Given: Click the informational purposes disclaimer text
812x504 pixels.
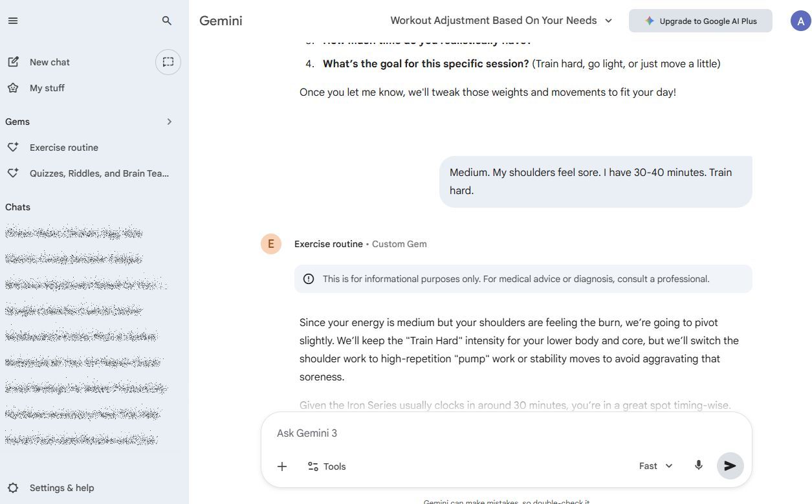Looking at the screenshot, I should (516, 279).
